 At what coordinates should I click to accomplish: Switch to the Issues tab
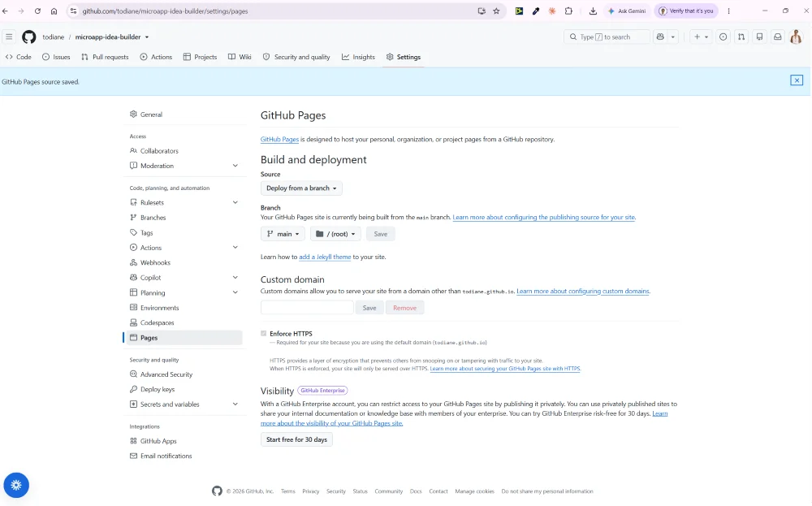56,57
